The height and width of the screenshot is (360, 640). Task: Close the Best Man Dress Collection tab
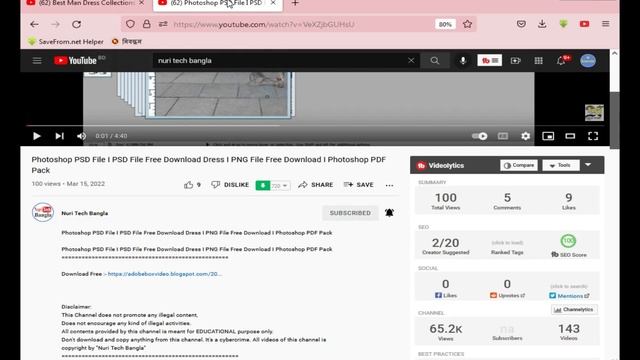click(141, 3)
